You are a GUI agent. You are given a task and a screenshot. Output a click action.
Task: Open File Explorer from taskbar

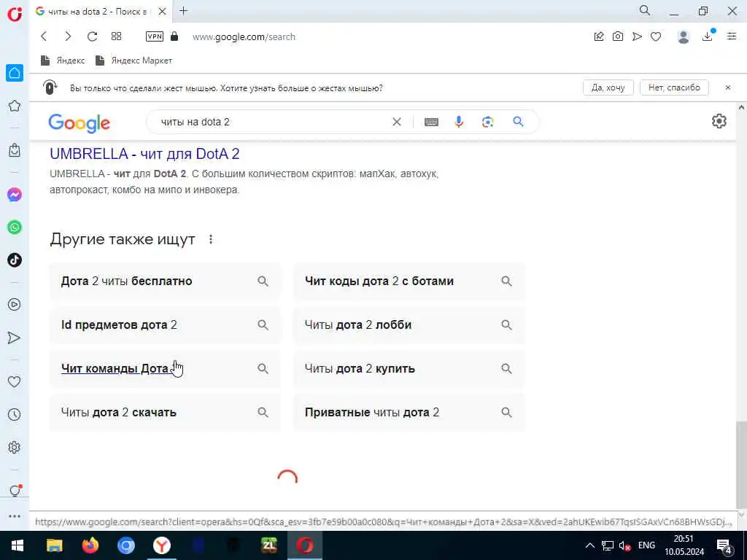coord(54,545)
